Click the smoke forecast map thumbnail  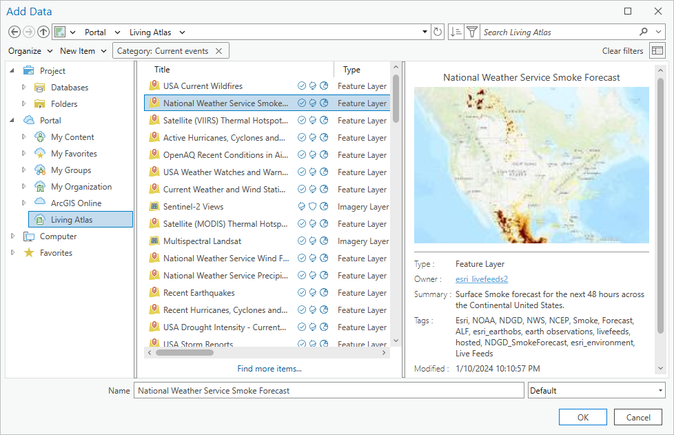(x=531, y=167)
